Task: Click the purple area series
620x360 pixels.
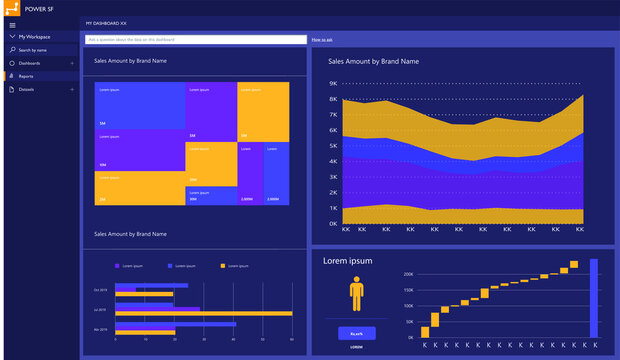Action: [463, 190]
